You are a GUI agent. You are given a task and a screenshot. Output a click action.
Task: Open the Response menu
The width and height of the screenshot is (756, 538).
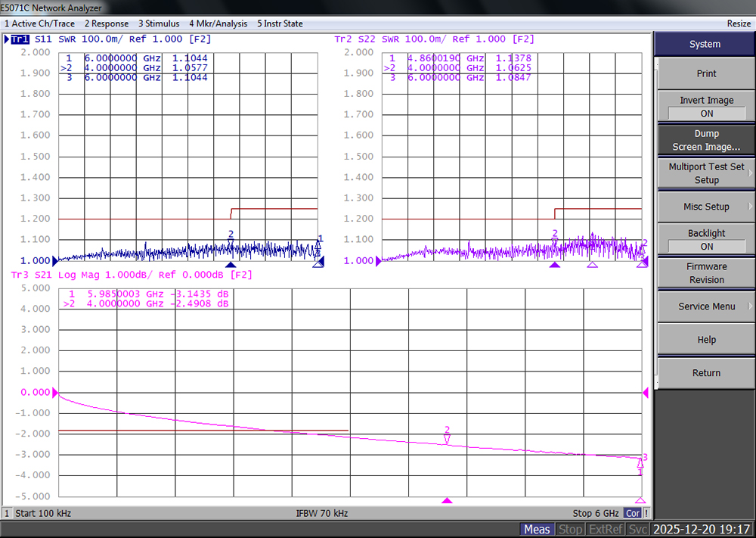pos(107,23)
